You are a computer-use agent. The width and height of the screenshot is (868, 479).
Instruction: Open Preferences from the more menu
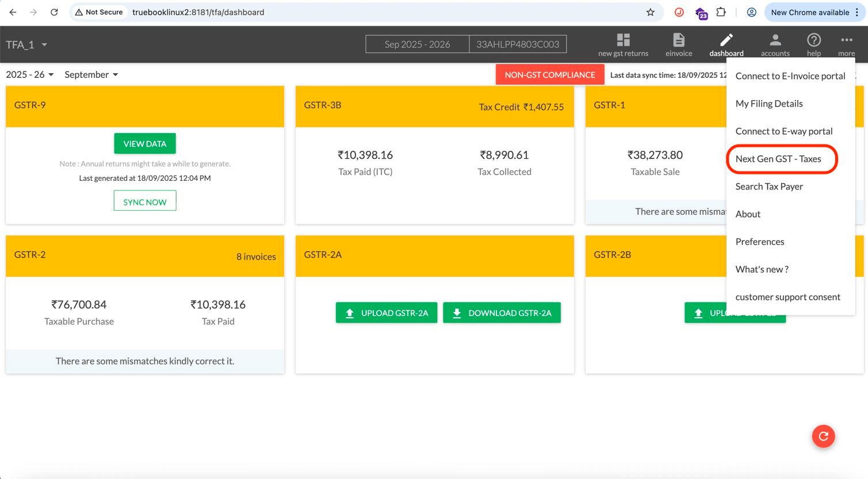pos(760,242)
